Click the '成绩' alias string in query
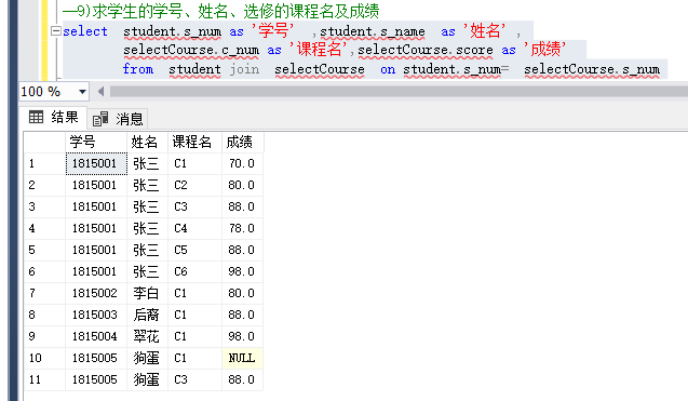This screenshot has height=401, width=688. pos(545,49)
